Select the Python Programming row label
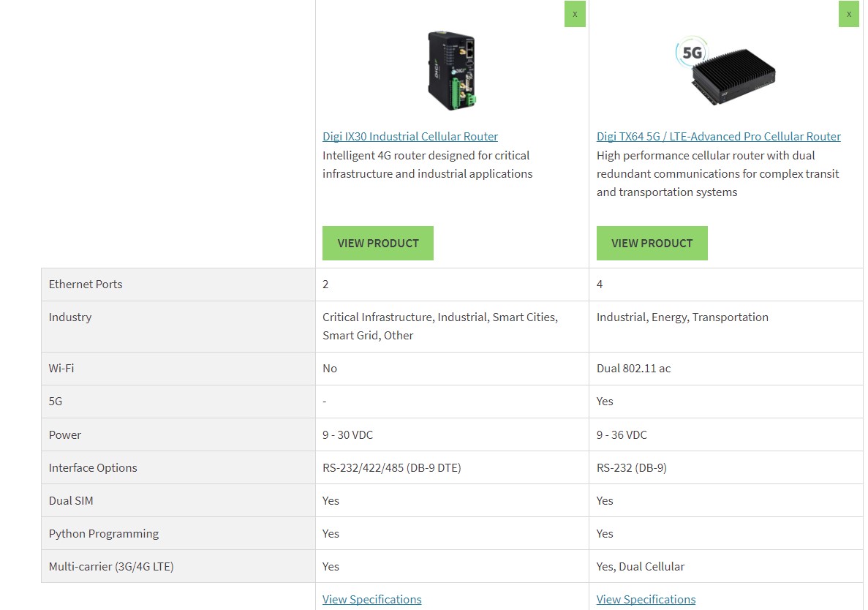 point(104,534)
